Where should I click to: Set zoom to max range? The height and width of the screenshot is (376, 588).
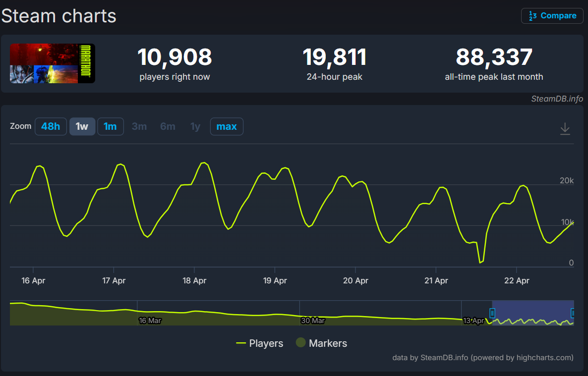[227, 126]
